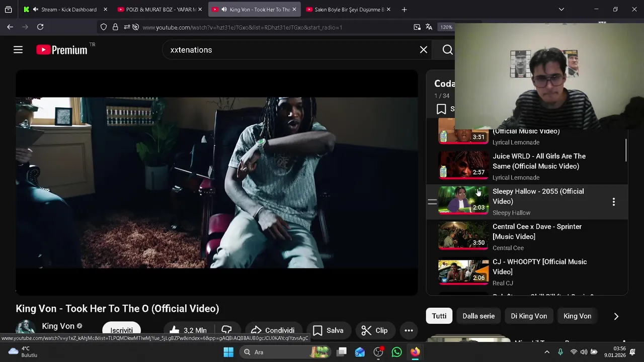The height and width of the screenshot is (362, 644).
Task: Dislike the video with thumbs down
Action: (226, 330)
